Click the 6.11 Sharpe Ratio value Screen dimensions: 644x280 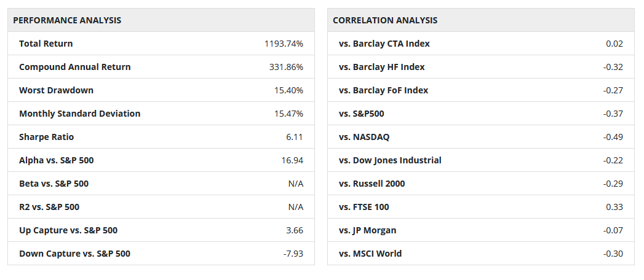tap(295, 137)
